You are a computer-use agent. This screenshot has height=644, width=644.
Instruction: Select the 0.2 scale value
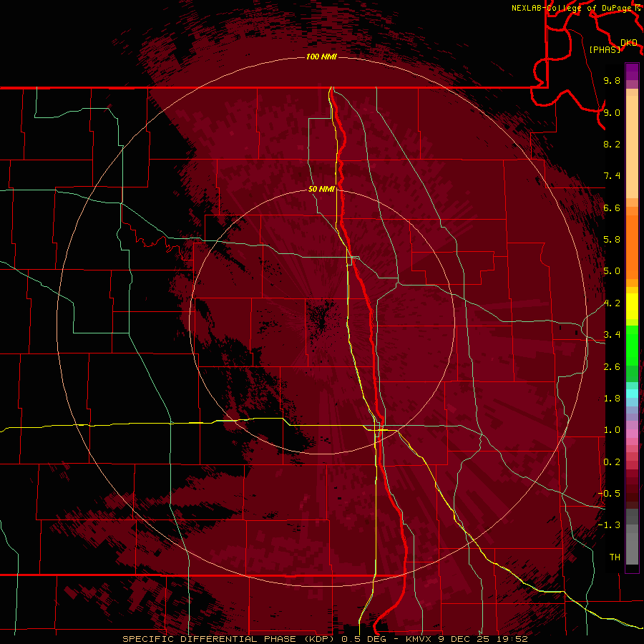pyautogui.click(x=612, y=462)
